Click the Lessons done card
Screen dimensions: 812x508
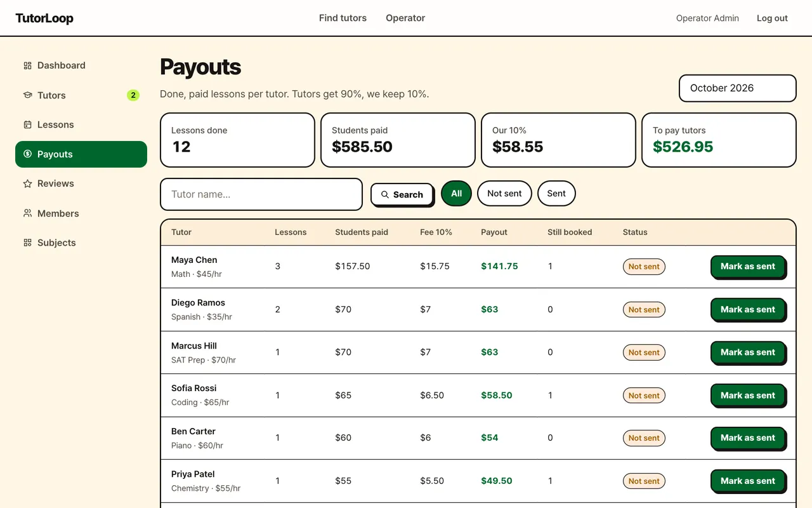pos(238,140)
